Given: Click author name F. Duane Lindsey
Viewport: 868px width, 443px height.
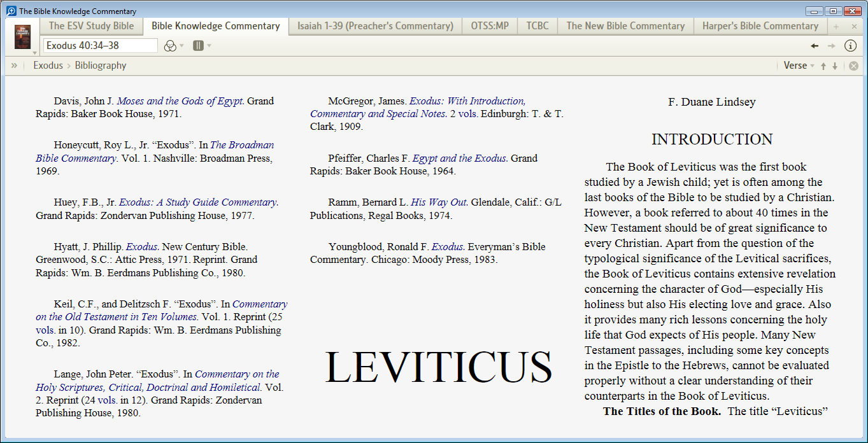Looking at the screenshot, I should pos(712,102).
